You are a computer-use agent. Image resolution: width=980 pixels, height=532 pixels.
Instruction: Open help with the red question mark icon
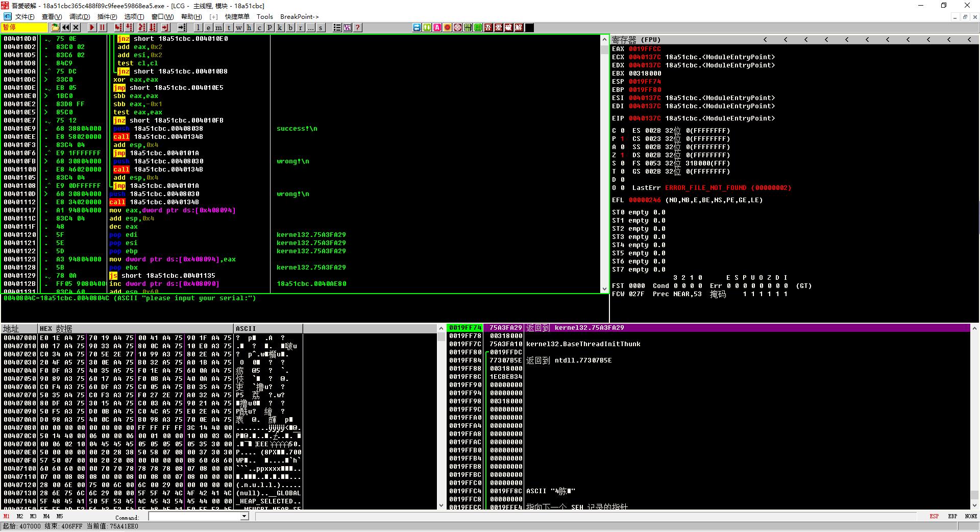[x=357, y=28]
